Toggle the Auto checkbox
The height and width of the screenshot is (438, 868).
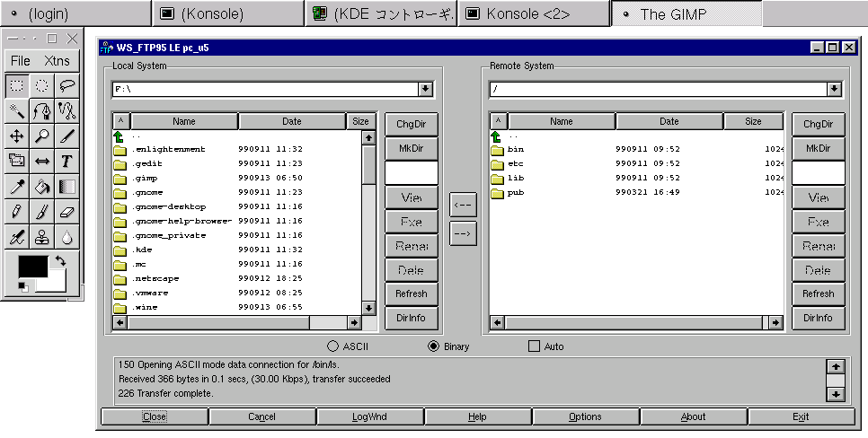[535, 346]
